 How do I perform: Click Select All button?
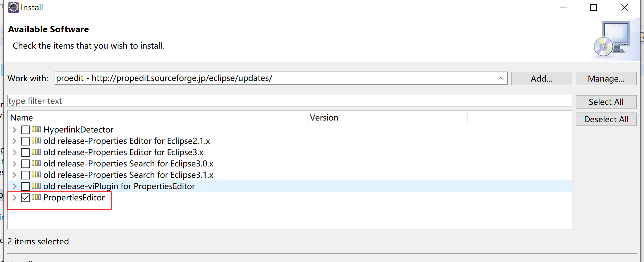coord(606,102)
